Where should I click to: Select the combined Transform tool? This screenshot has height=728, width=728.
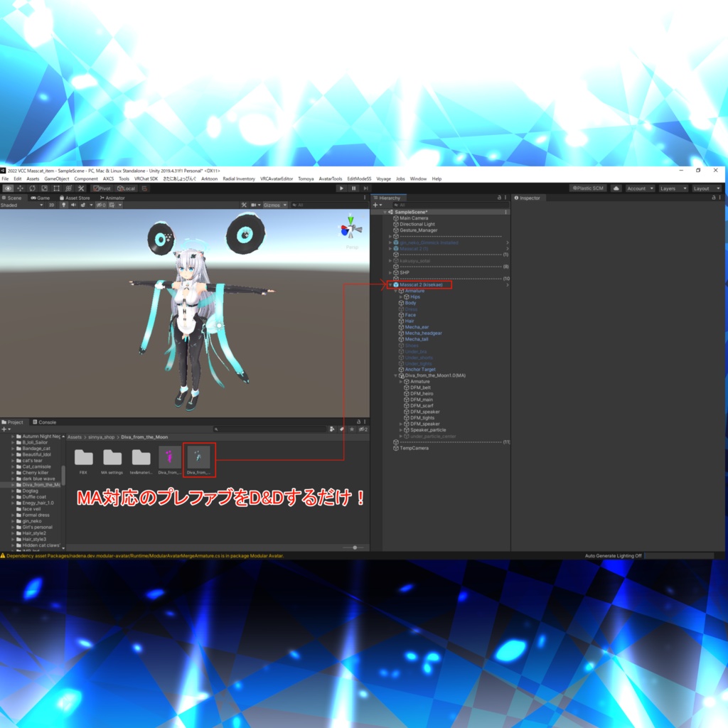point(69,188)
